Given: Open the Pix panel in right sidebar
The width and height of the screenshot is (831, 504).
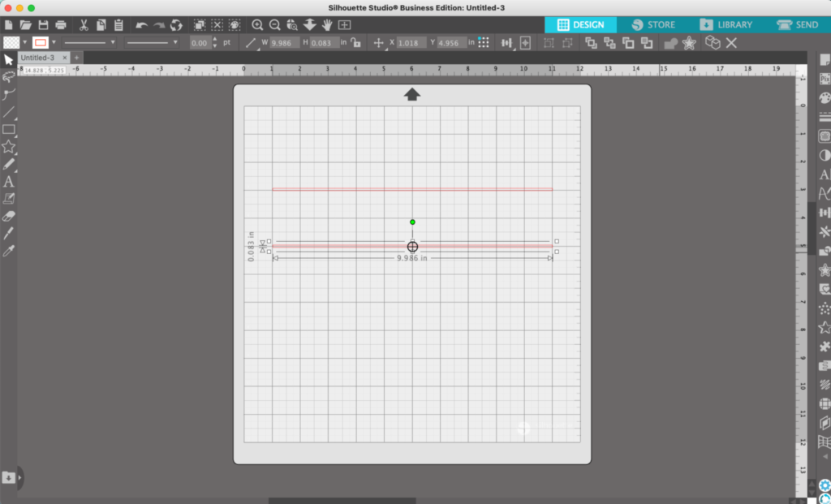Looking at the screenshot, I should coord(825,79).
